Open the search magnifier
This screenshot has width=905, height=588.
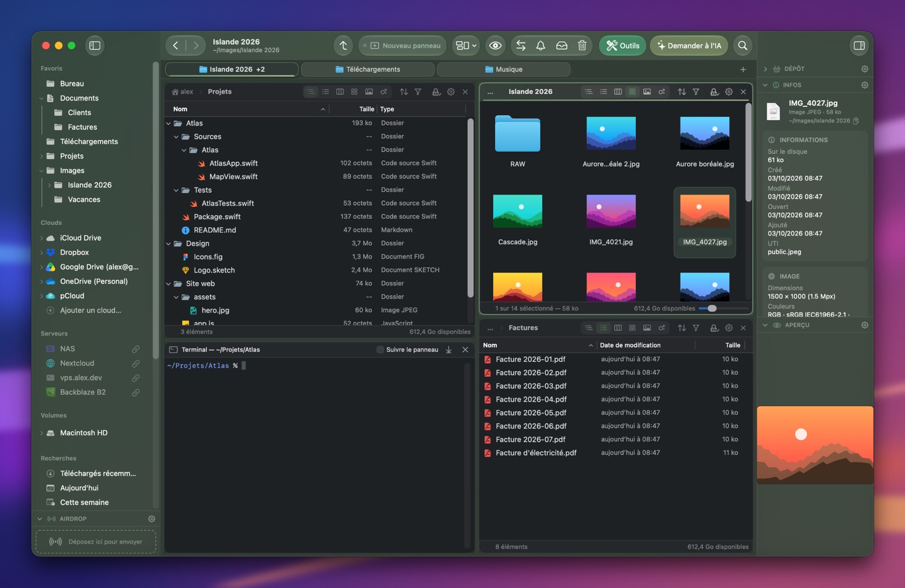pos(743,46)
